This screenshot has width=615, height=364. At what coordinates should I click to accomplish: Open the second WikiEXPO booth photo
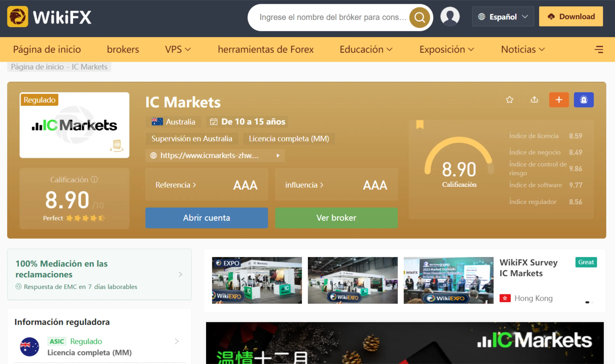(x=352, y=280)
